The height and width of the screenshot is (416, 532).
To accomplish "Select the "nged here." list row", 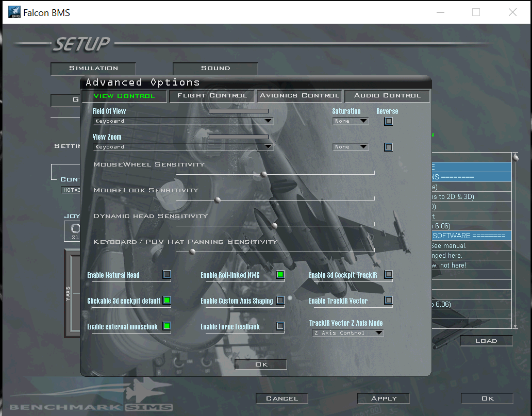I will 472,256.
